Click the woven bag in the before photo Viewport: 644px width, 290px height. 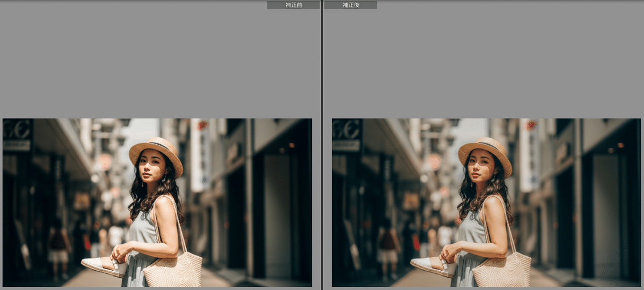point(173,270)
